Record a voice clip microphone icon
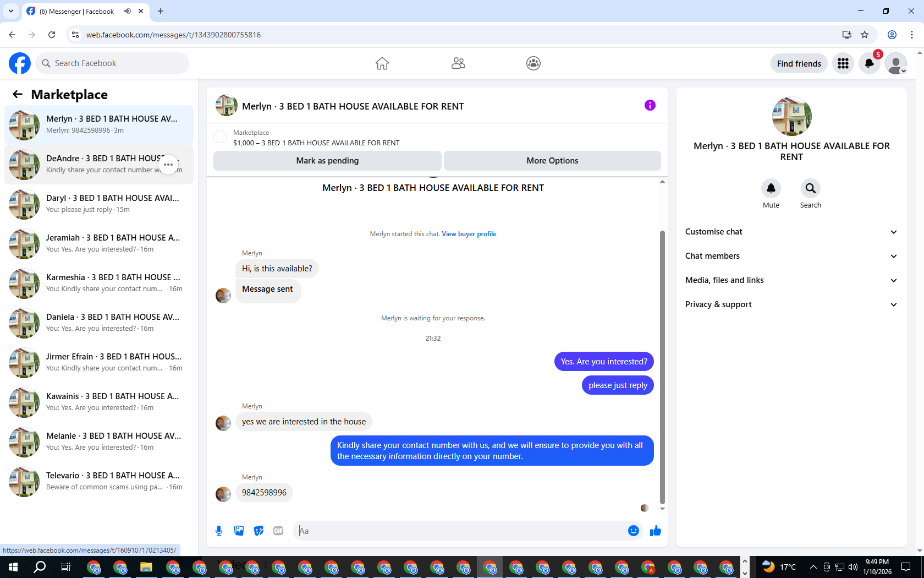Screen dimensions: 924x578 tap(219, 531)
